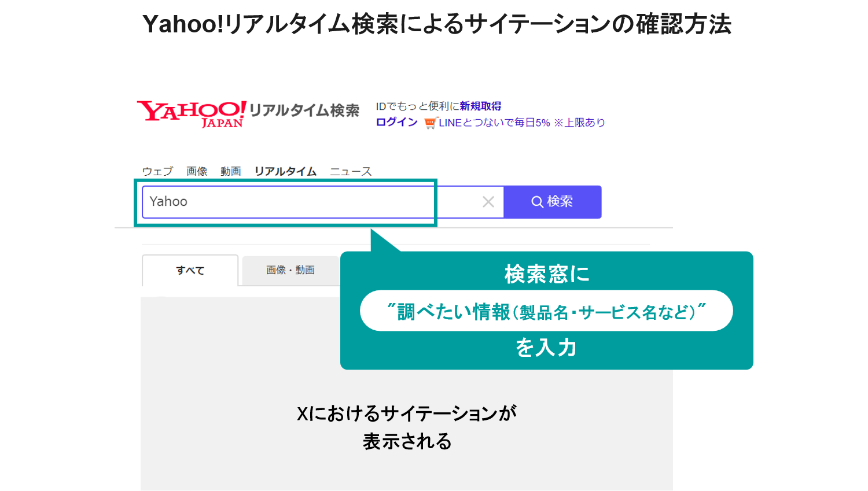
Task: Open the ニュース search category
Action: coord(351,171)
